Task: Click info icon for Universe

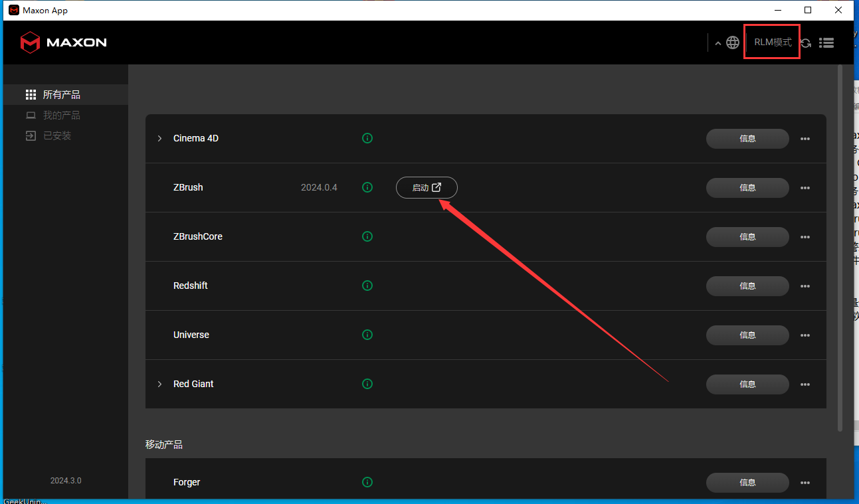Action: 367,335
